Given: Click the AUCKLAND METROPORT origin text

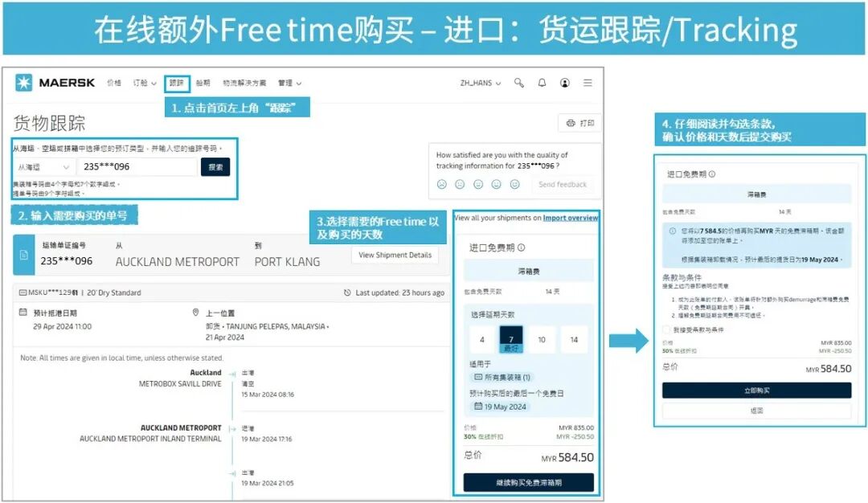Looking at the screenshot, I should pyautogui.click(x=177, y=262).
